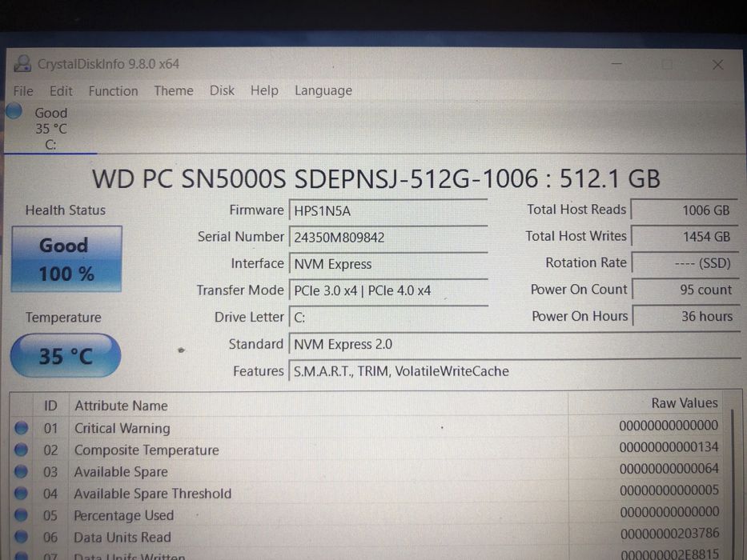The width and height of the screenshot is (747, 560).
Task: Click the status dot for Available Spare Threshold
Action: [x=21, y=493]
